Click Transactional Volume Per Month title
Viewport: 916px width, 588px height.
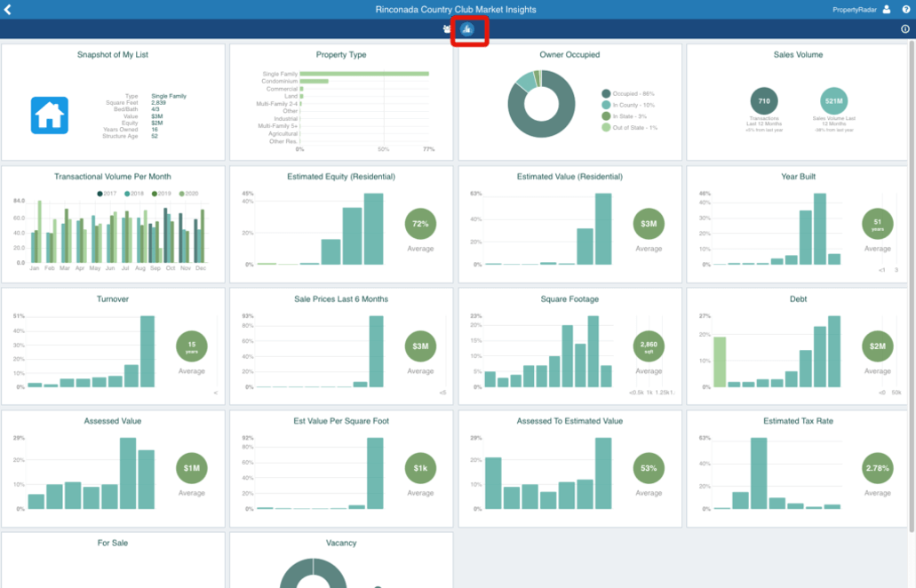click(113, 177)
